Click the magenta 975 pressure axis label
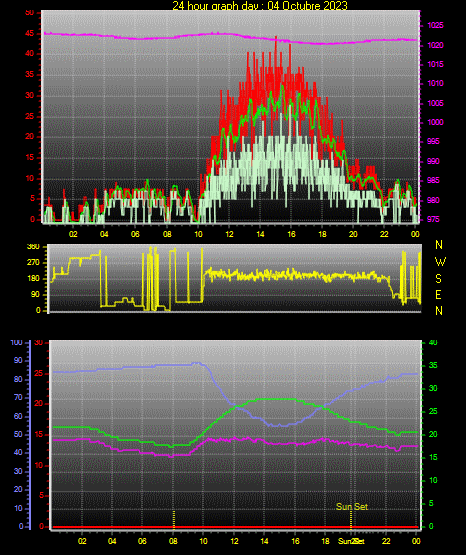 (x=433, y=219)
